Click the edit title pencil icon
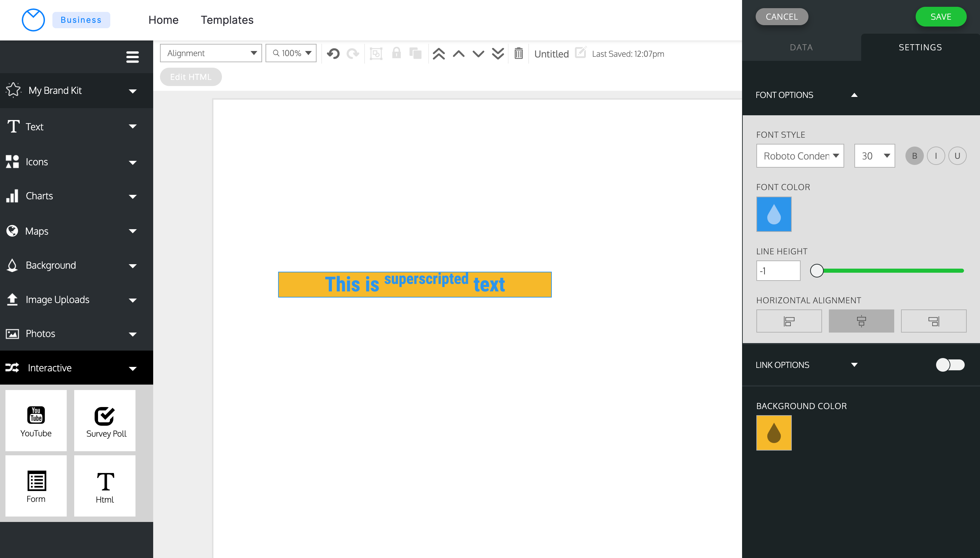The height and width of the screenshot is (558, 980). [x=580, y=52]
